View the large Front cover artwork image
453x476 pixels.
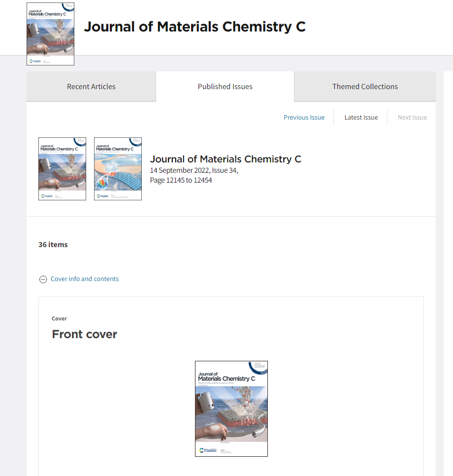tap(231, 409)
